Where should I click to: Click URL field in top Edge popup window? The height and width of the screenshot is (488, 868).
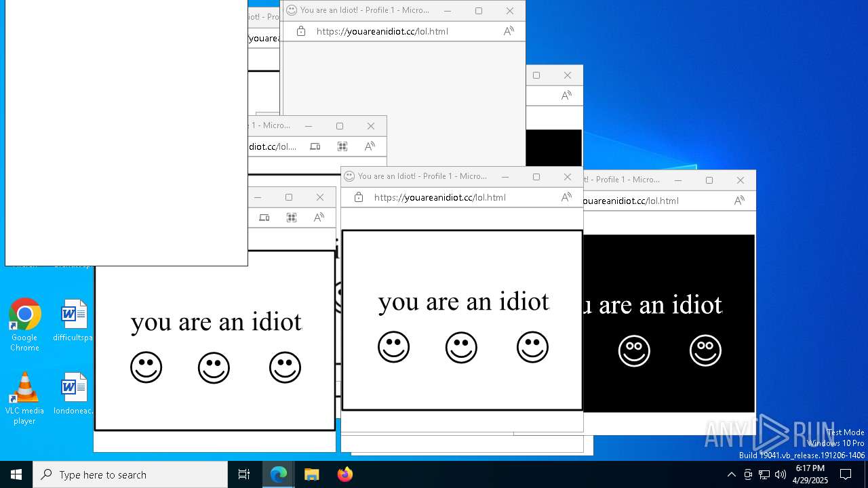pyautogui.click(x=382, y=31)
